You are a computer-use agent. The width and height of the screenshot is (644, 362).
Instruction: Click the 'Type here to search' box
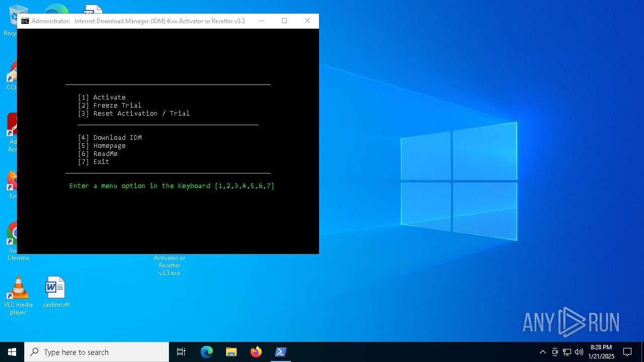[x=97, y=352]
